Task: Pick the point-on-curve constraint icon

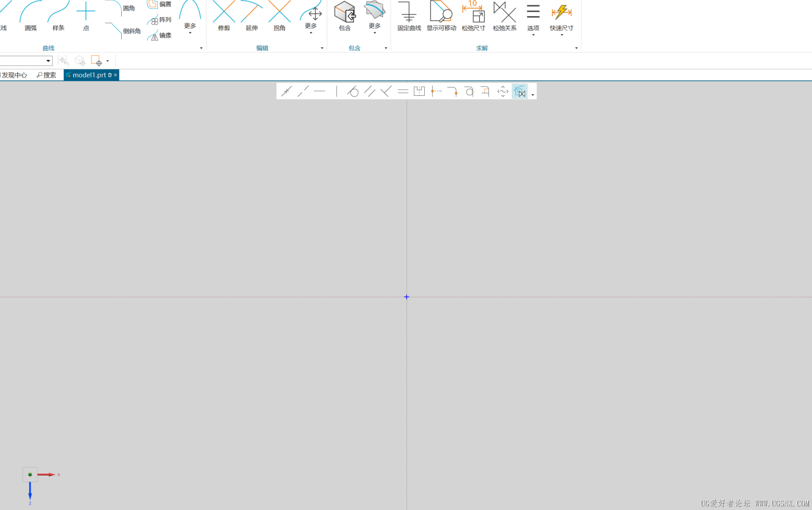Action: pos(286,92)
